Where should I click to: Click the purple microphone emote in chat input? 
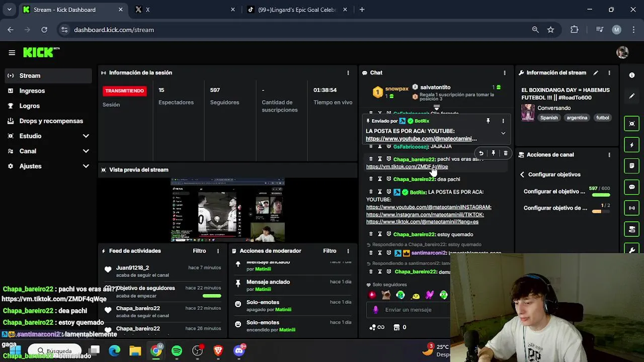tap(375, 310)
